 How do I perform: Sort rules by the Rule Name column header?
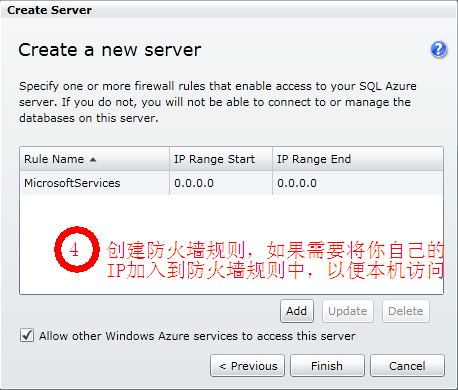click(94, 159)
